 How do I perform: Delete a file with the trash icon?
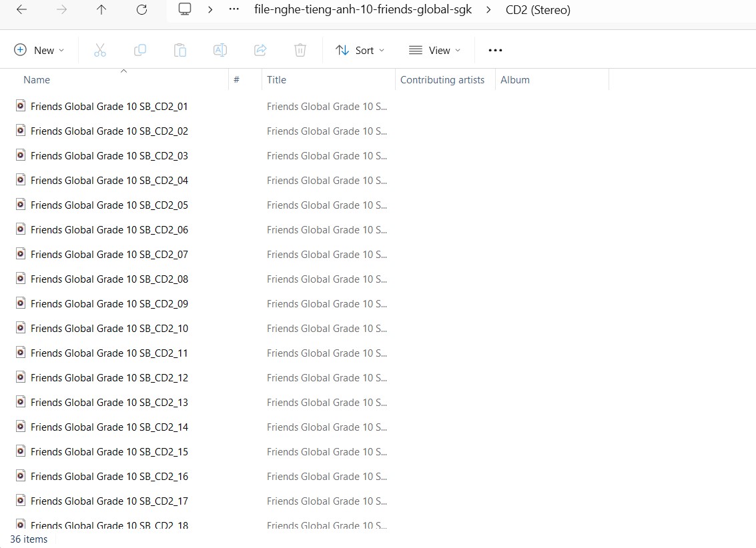tap(300, 49)
